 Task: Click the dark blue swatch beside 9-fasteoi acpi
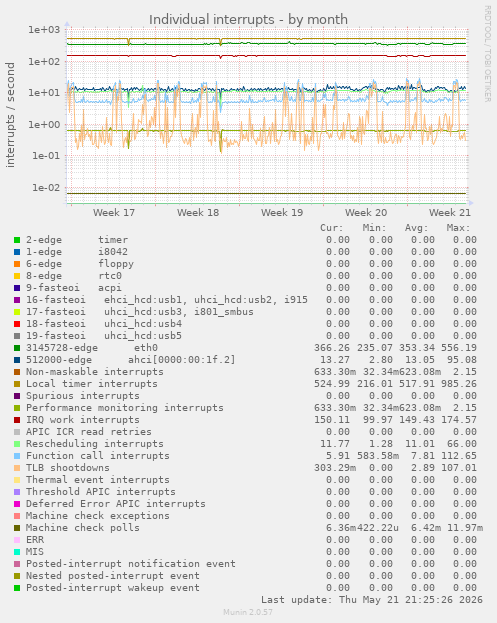(17, 288)
